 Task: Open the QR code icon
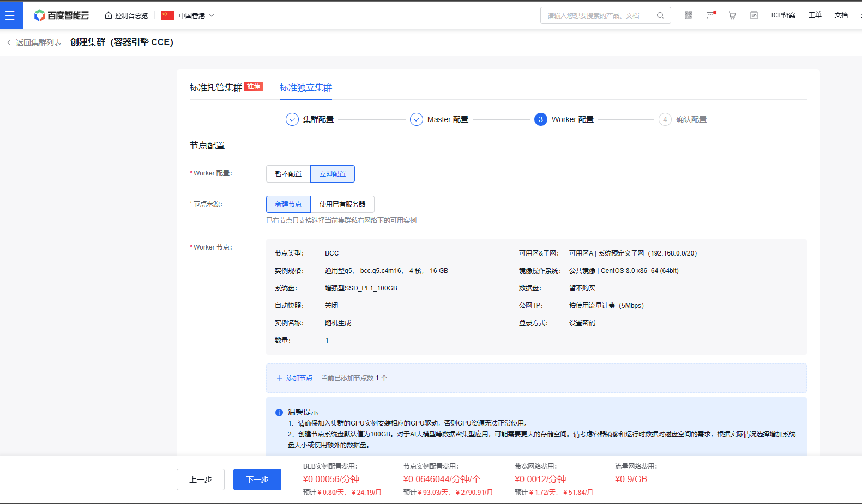coord(689,15)
